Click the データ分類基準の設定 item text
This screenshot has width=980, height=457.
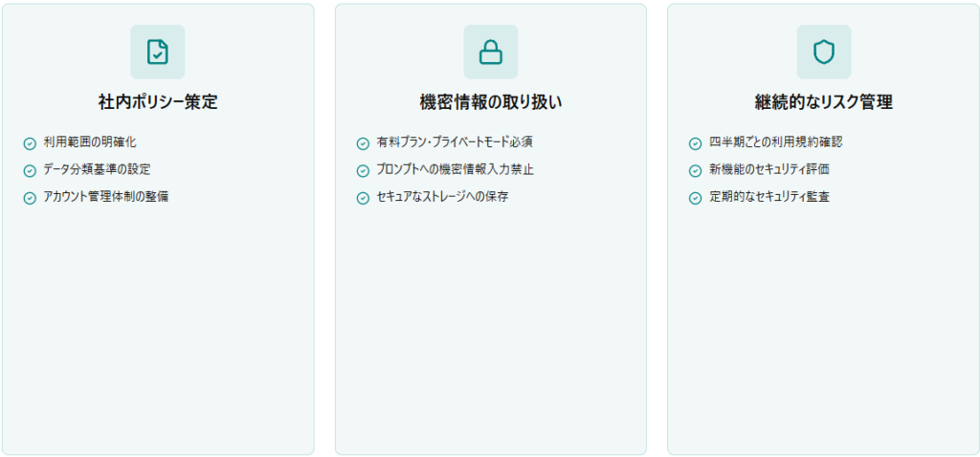(x=97, y=169)
